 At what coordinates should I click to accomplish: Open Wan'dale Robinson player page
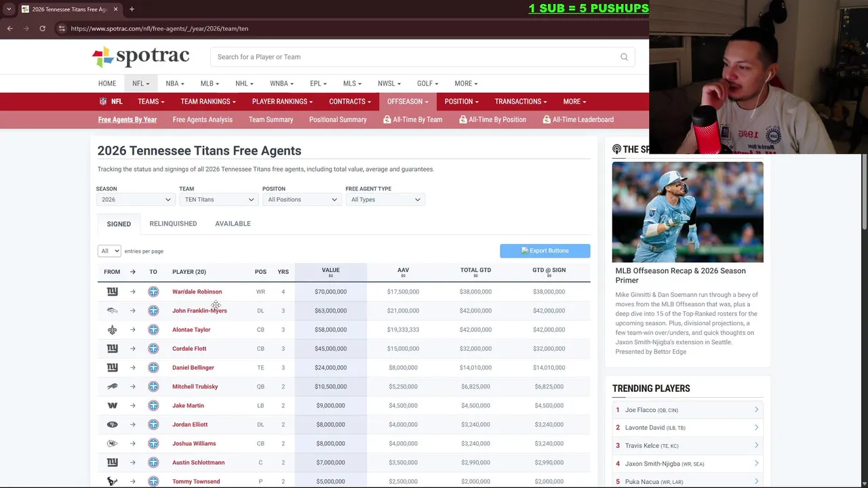point(197,291)
